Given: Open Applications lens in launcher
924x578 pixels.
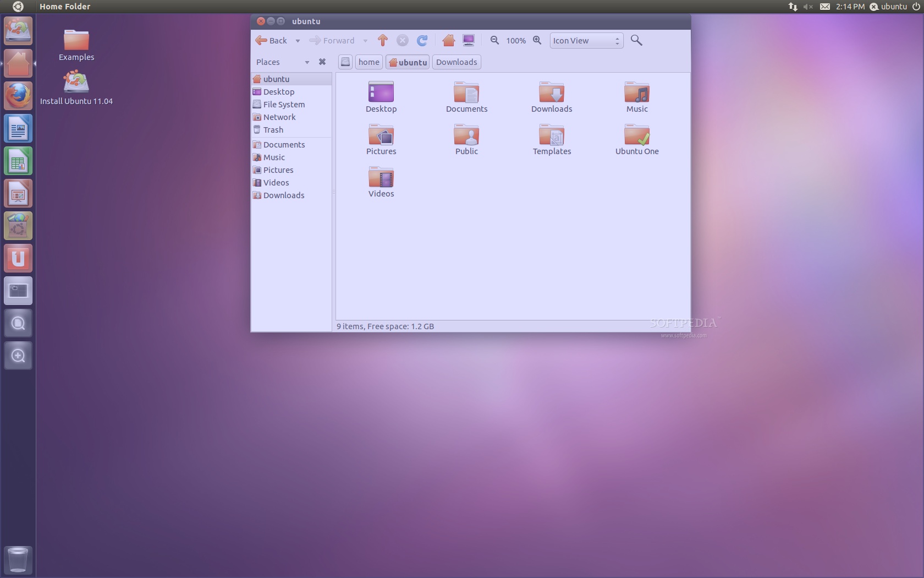Looking at the screenshot, I should [x=18, y=356].
